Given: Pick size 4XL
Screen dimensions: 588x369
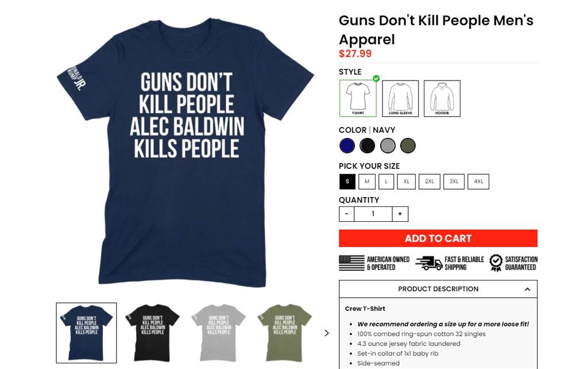Looking at the screenshot, I should [x=478, y=182].
